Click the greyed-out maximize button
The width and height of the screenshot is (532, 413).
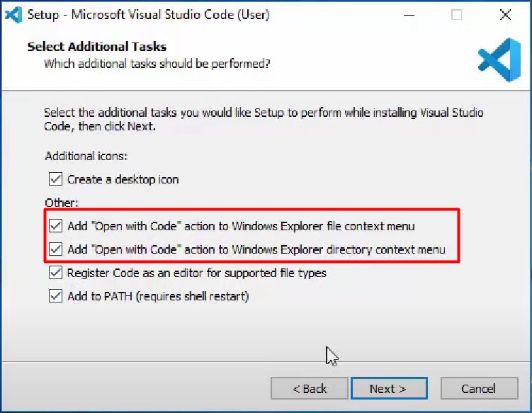coord(456,14)
